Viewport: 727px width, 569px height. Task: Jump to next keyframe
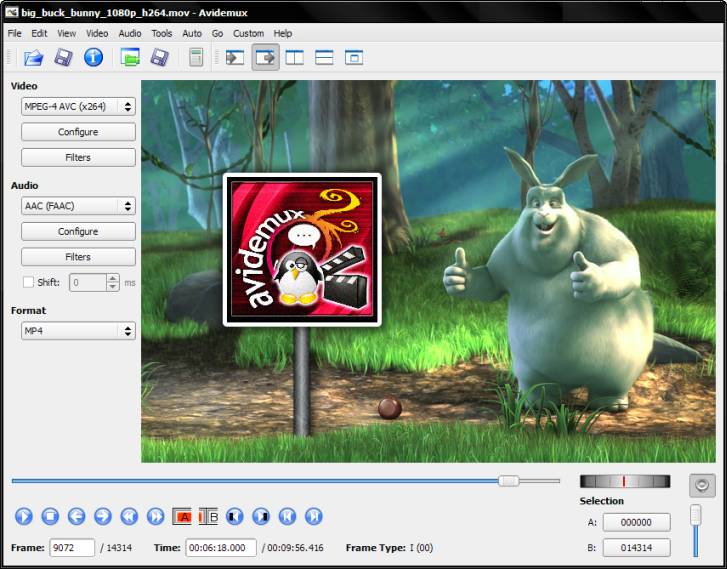tap(156, 516)
